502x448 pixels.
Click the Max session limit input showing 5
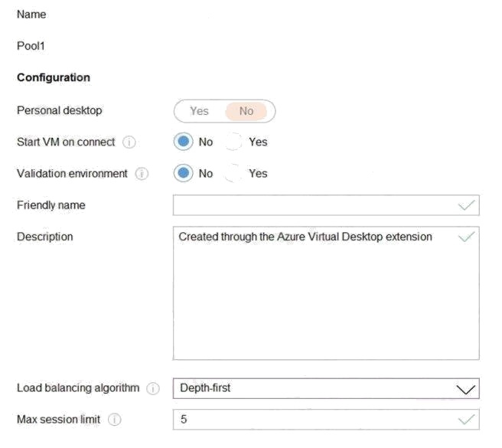[x=326, y=420]
